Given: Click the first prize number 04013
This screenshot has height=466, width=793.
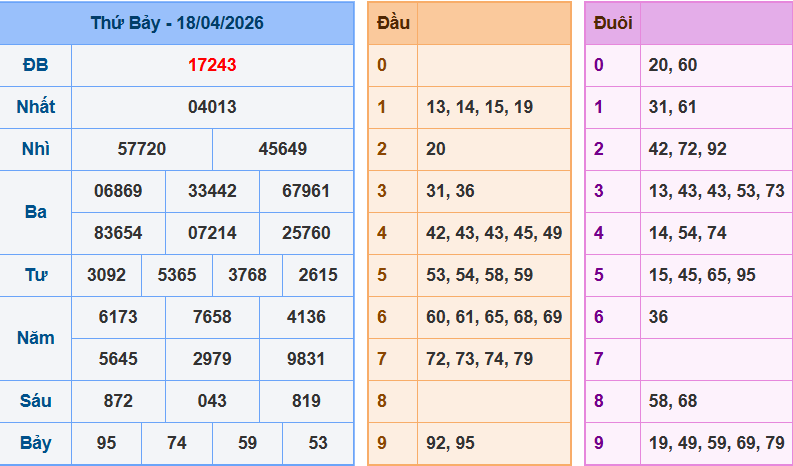Looking at the screenshot, I should [x=212, y=107].
